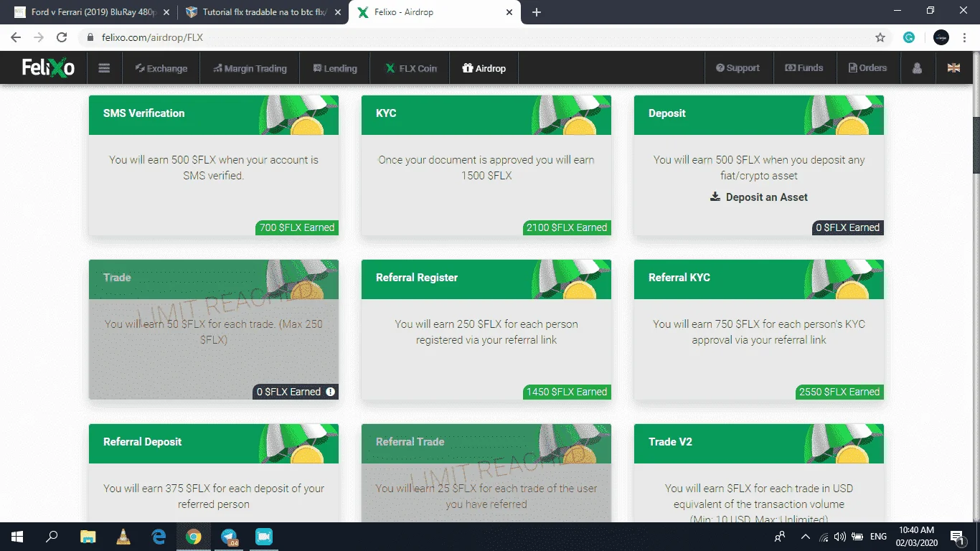
Task: Close the Ford v Ferrari tab
Action: coord(166,12)
